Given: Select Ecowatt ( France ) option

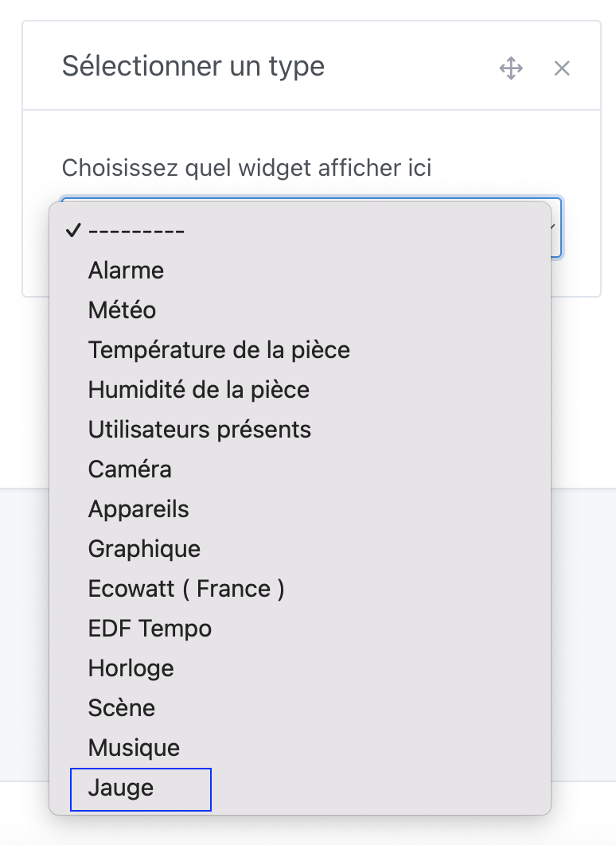Looking at the screenshot, I should (186, 588).
